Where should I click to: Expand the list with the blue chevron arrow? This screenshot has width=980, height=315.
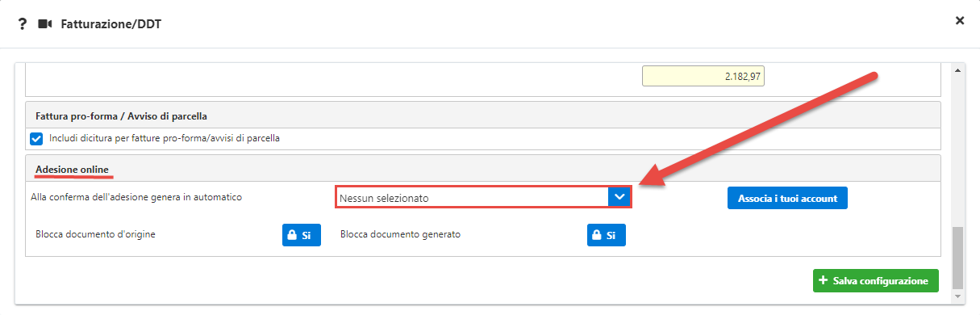[x=619, y=197]
